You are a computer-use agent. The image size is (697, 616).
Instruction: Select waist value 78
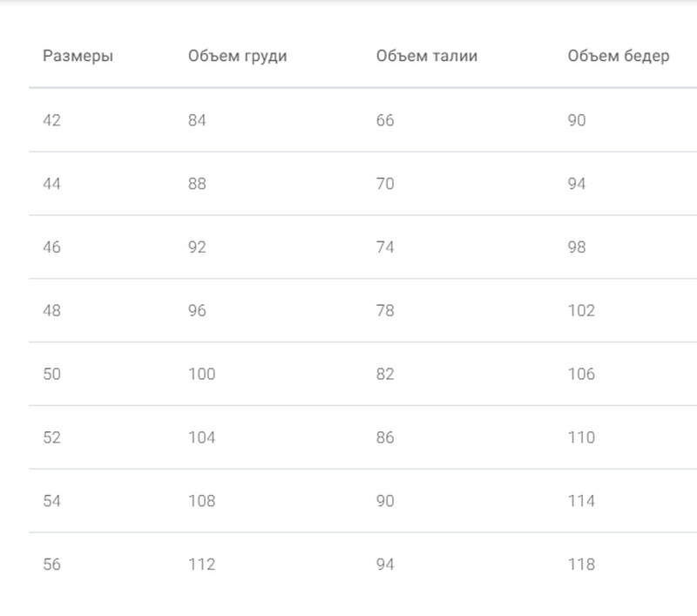pos(385,311)
